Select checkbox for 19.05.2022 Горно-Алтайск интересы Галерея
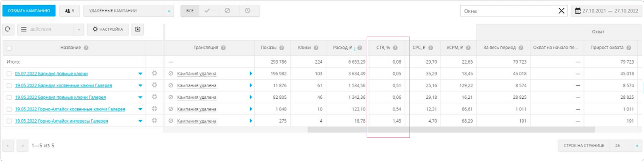 pyautogui.click(x=9, y=121)
